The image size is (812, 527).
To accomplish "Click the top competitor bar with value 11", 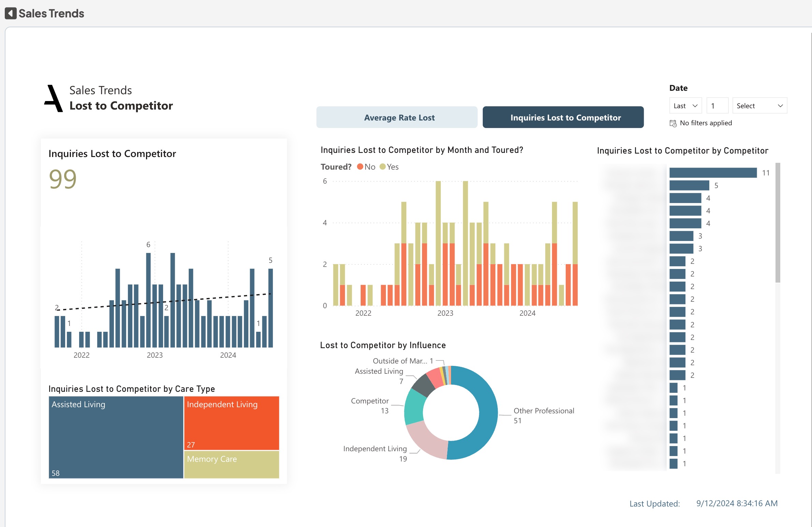I will click(712, 173).
